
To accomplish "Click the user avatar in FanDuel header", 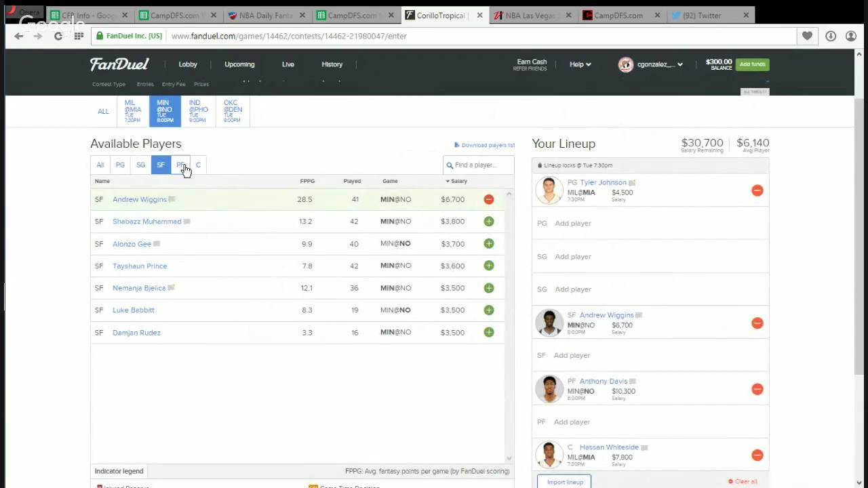I will tap(626, 64).
